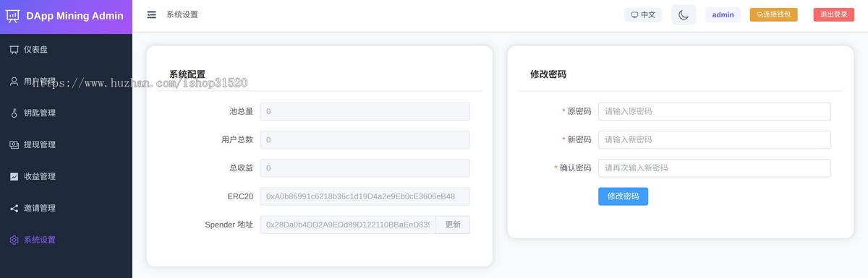This screenshot has height=278, width=868.
Task: Click the 提现管理 cash icon
Action: pyautogui.click(x=14, y=145)
